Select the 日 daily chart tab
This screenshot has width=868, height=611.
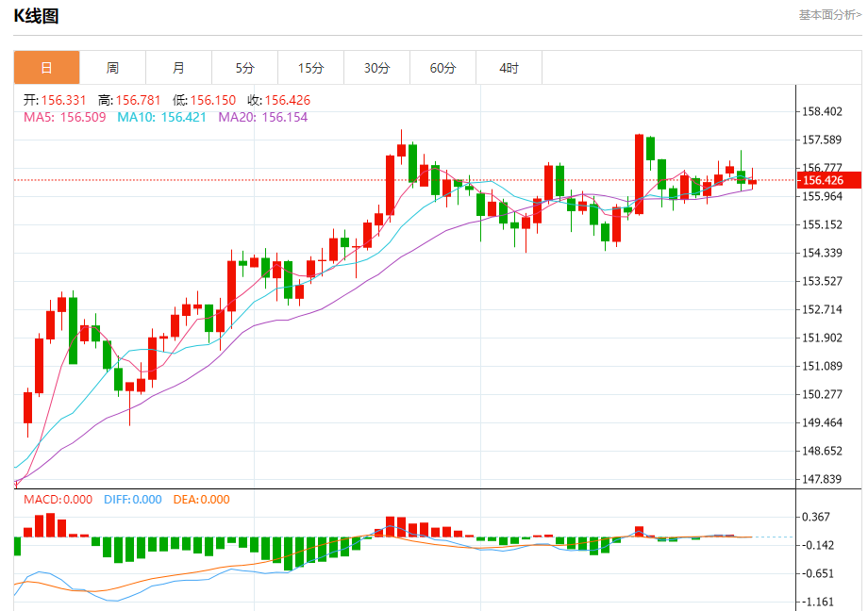point(47,68)
